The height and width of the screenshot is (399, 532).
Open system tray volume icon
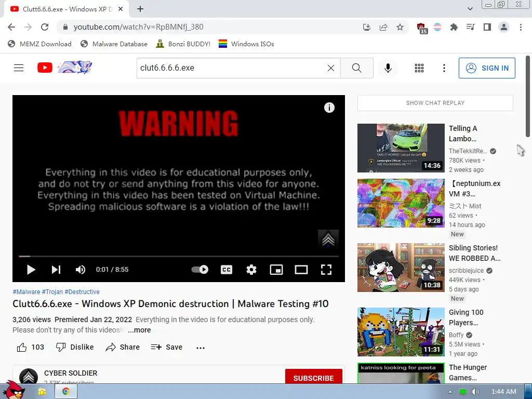pyautogui.click(x=475, y=392)
